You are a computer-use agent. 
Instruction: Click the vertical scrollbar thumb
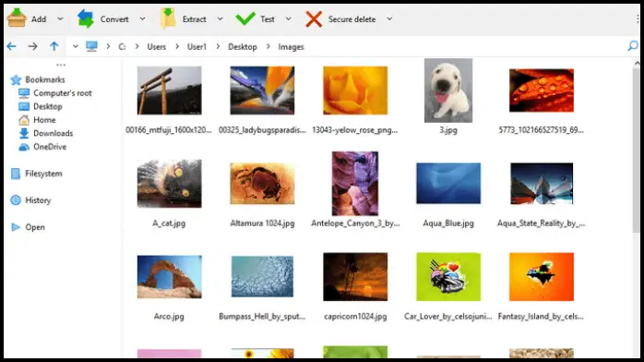[637, 151]
